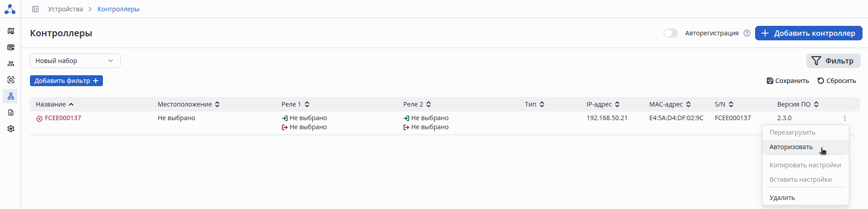Expand the Новый набор dropdown
This screenshot has width=868, height=209.
point(75,61)
